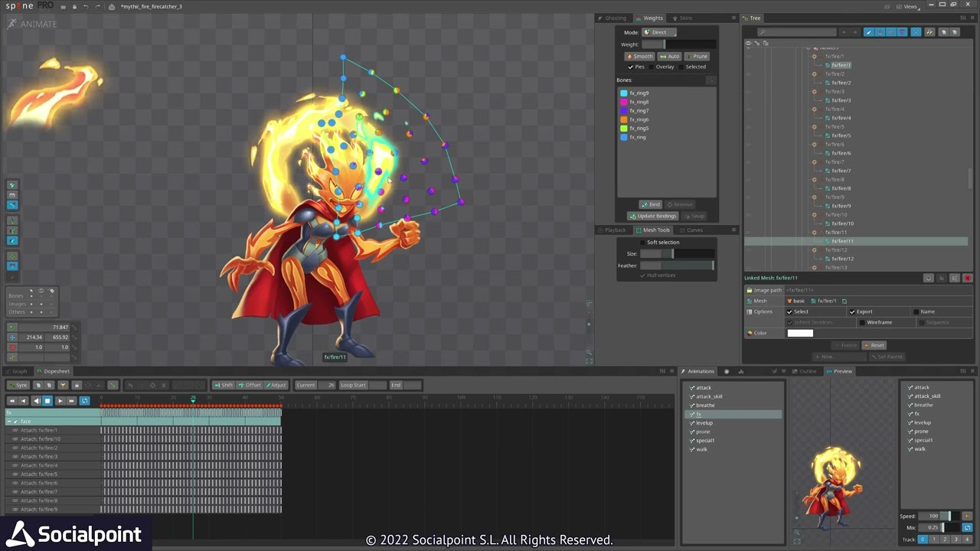Click the Reset button for mesh
Viewport: 980px width, 551px height.
[874, 345]
